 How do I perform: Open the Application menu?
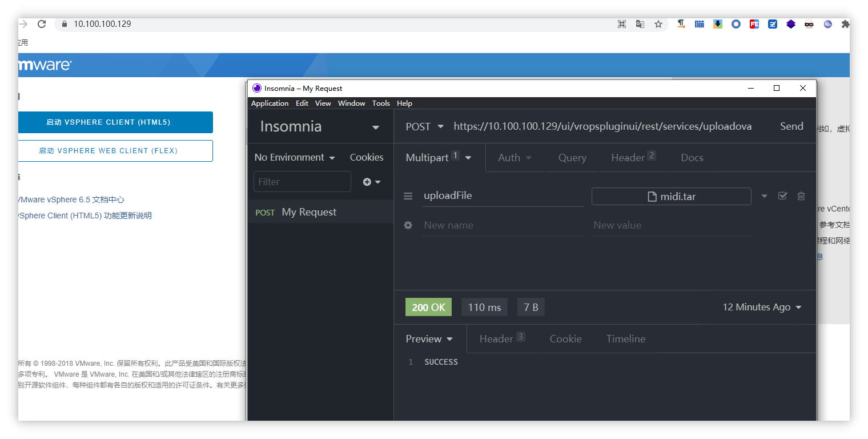[x=270, y=103]
